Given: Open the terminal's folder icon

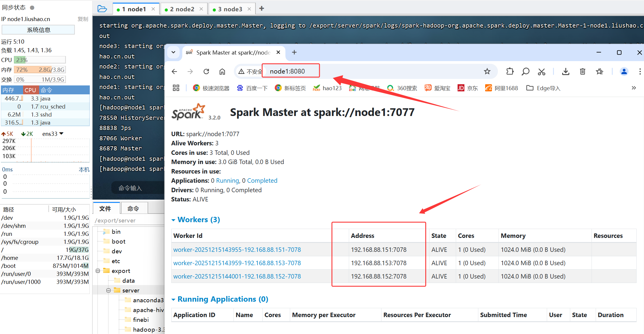Looking at the screenshot, I should [102, 9].
